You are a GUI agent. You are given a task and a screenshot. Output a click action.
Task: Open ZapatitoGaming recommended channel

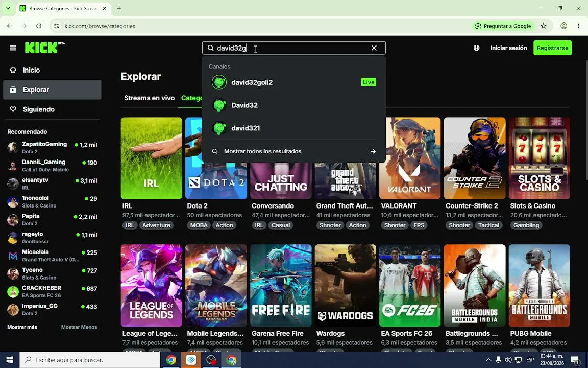click(52, 148)
